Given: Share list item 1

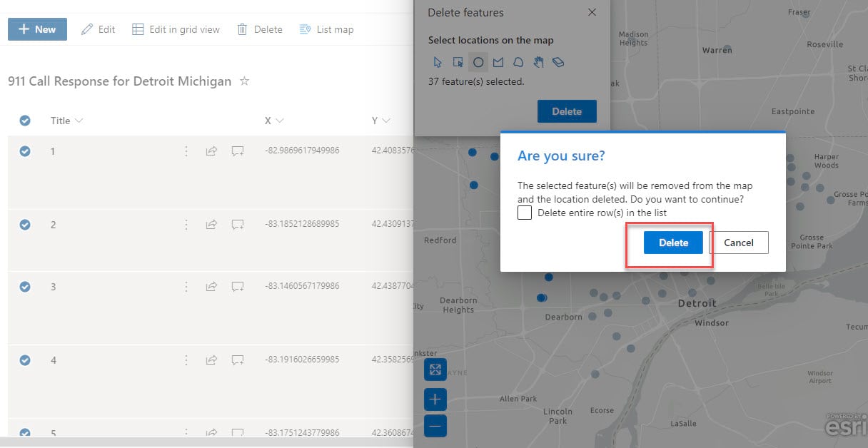Looking at the screenshot, I should (211, 151).
